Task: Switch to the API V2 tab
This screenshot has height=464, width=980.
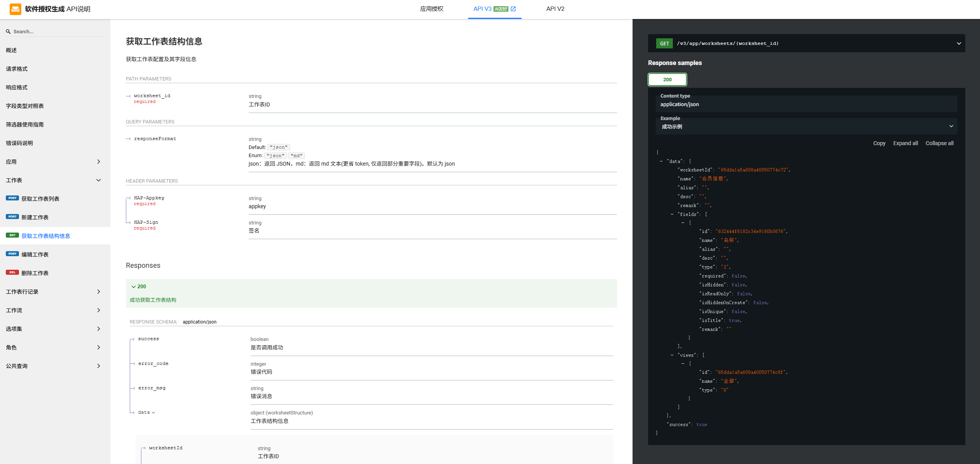Action: click(x=555, y=9)
